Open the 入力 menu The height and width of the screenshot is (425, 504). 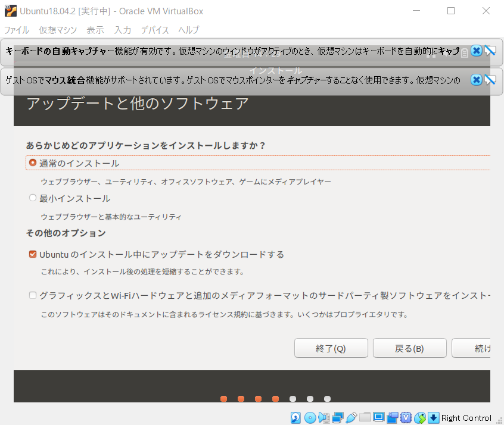pyautogui.click(x=123, y=30)
